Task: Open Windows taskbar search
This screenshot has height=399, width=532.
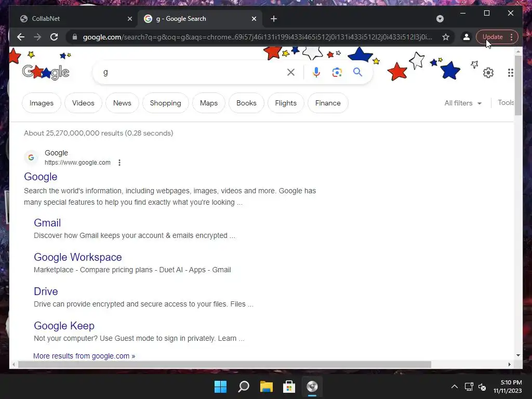Action: 244,387
